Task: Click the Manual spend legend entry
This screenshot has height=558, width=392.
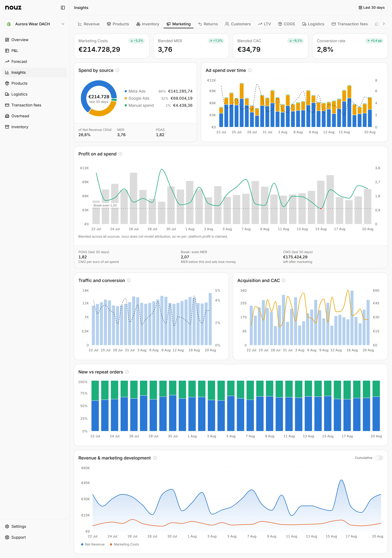Action: 158,105
